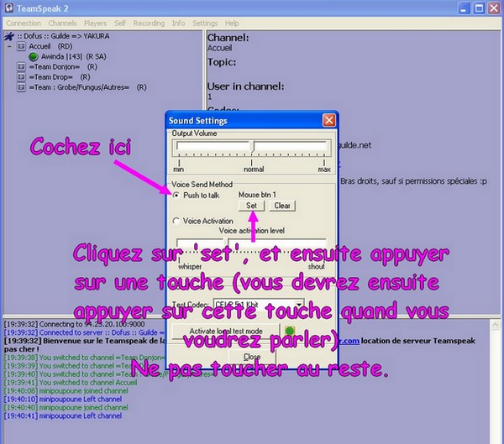Collapse the Accueil channel tree

(8, 47)
